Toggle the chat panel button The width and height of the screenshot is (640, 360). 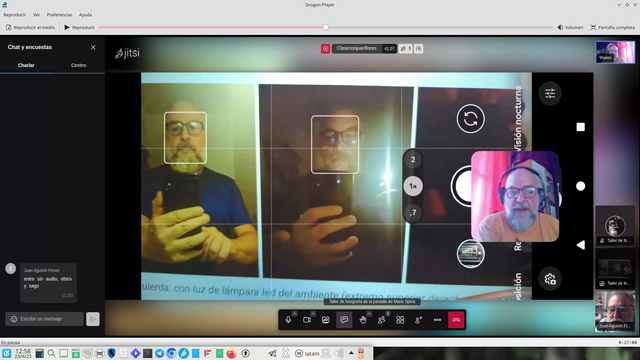(344, 320)
